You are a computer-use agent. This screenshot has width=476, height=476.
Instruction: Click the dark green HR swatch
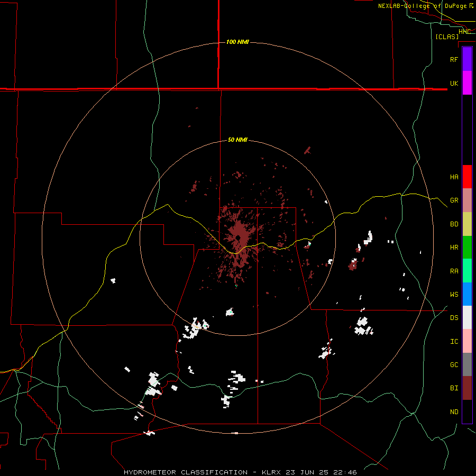point(467,248)
